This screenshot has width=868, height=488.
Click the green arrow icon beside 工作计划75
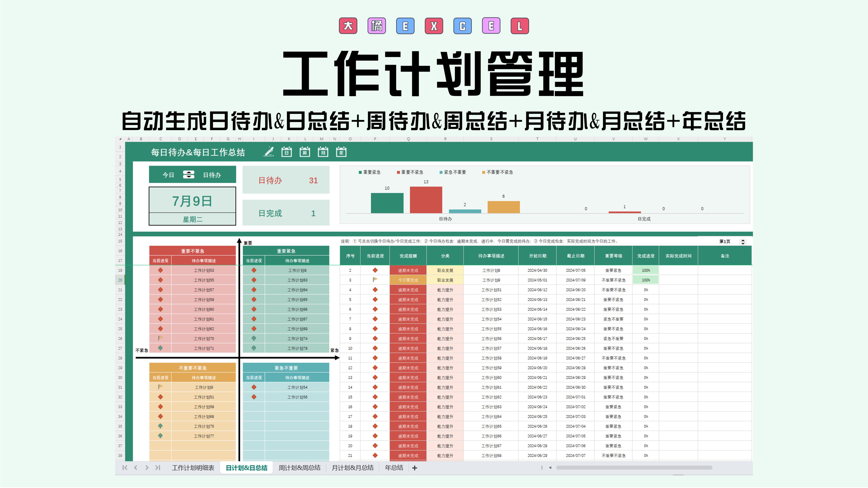pyautogui.click(x=160, y=426)
